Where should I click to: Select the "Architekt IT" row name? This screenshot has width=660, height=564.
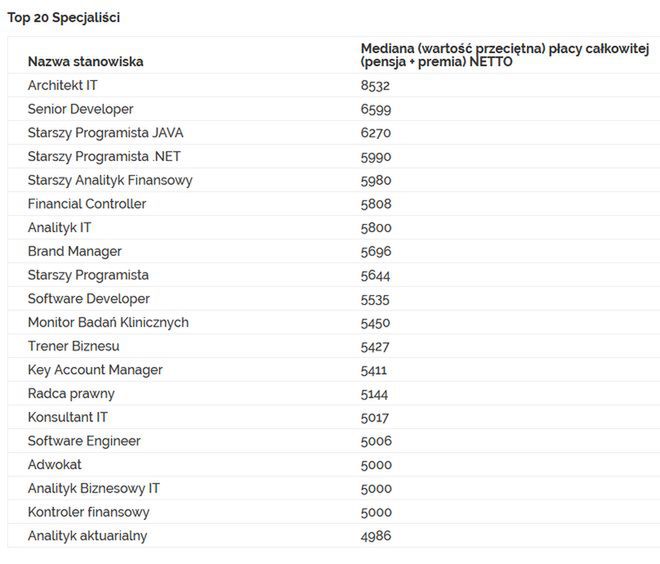coord(62,85)
